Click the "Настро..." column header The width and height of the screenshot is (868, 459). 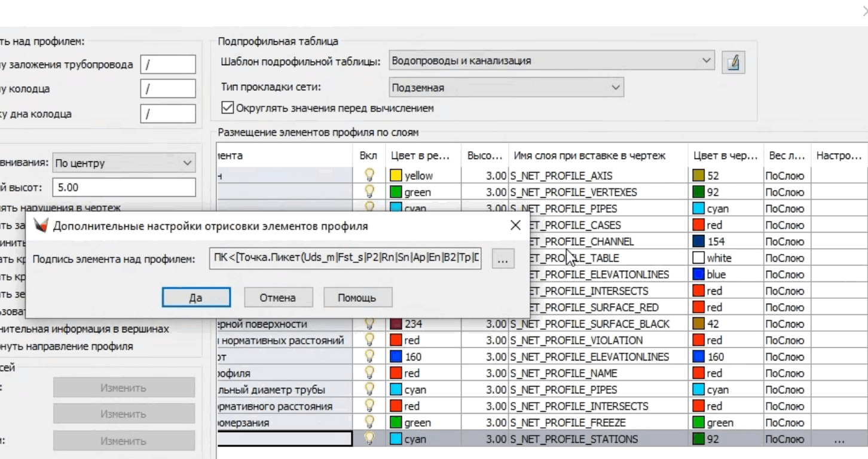click(x=838, y=155)
